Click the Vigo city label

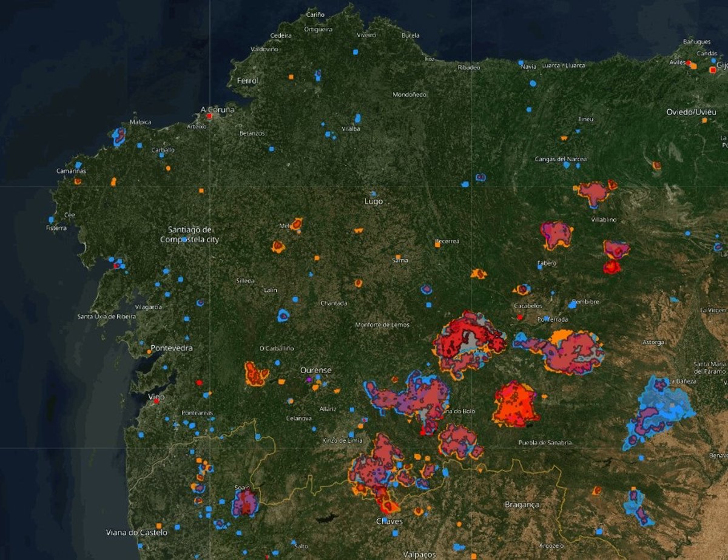[x=157, y=396]
